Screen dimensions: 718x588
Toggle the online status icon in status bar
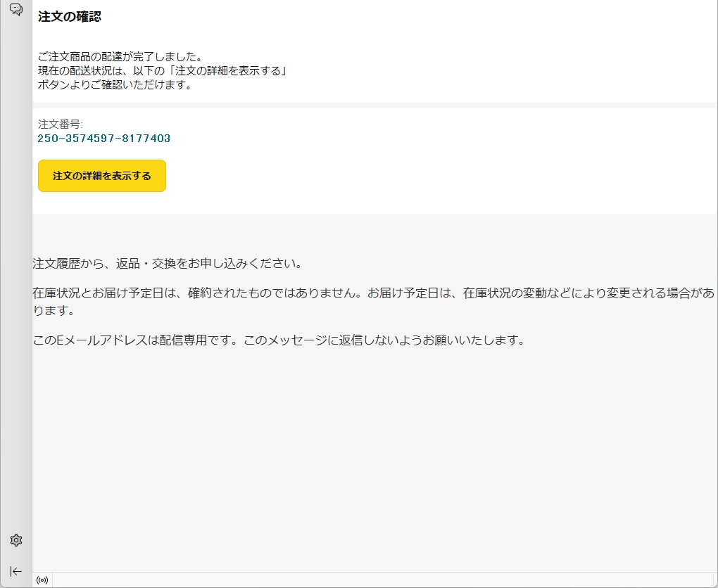pos(42,580)
